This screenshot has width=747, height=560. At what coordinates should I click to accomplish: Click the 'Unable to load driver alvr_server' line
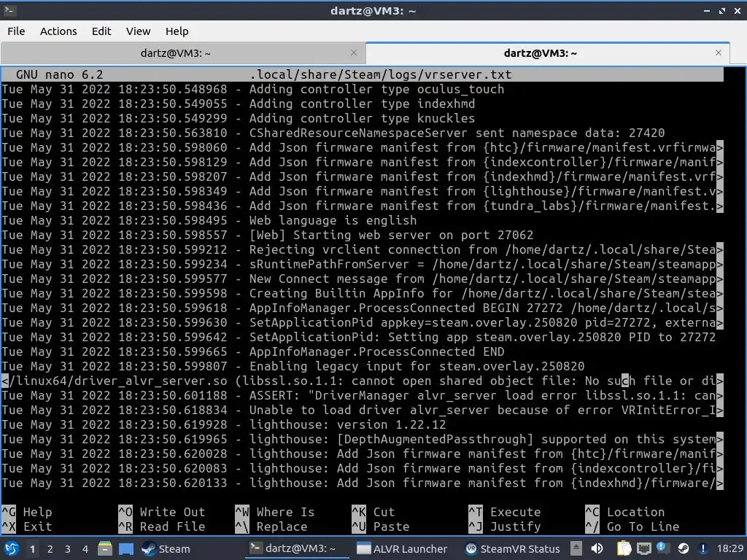[362, 410]
